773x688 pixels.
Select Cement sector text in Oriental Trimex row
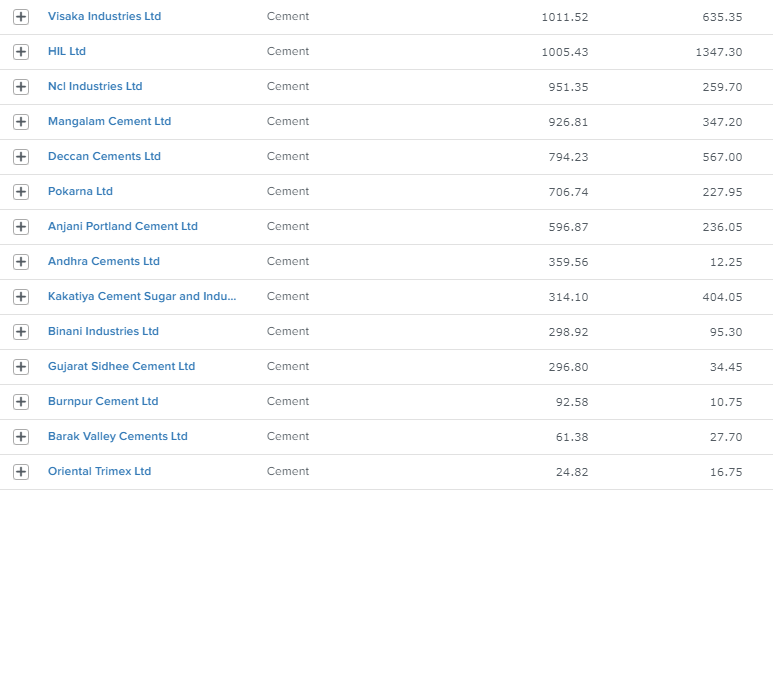tap(288, 471)
